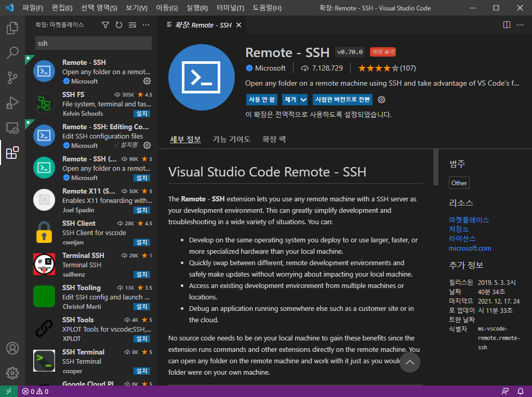Screen dimensions: 532x397
Task: Click the Microsoft publisher name on detail page
Action: click(270, 68)
